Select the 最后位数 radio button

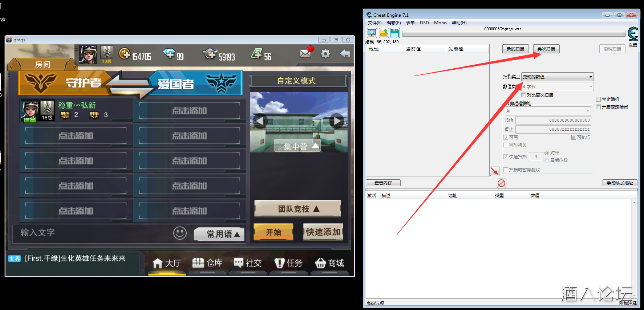547,160
